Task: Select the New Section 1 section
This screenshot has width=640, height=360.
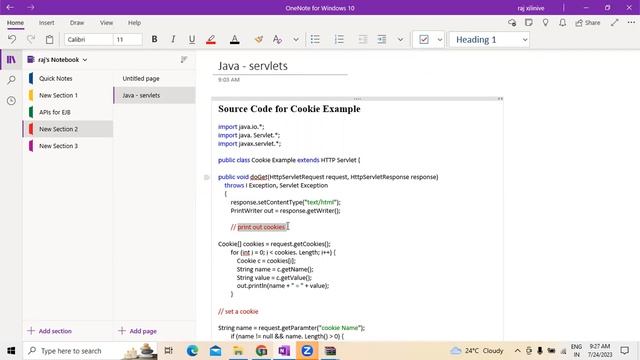Action: (x=68, y=95)
